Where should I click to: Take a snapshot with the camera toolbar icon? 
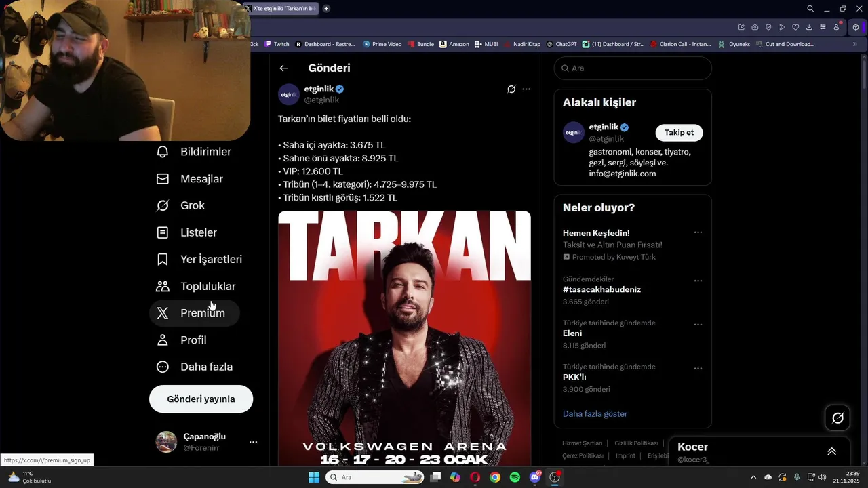tap(755, 27)
